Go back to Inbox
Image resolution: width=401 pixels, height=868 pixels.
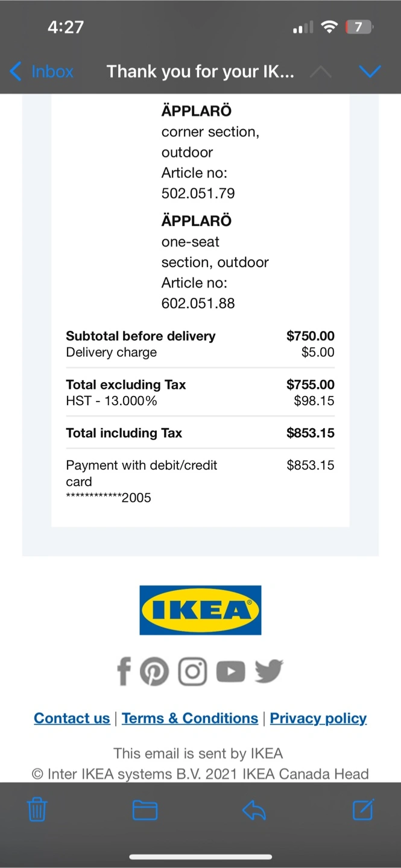(42, 72)
